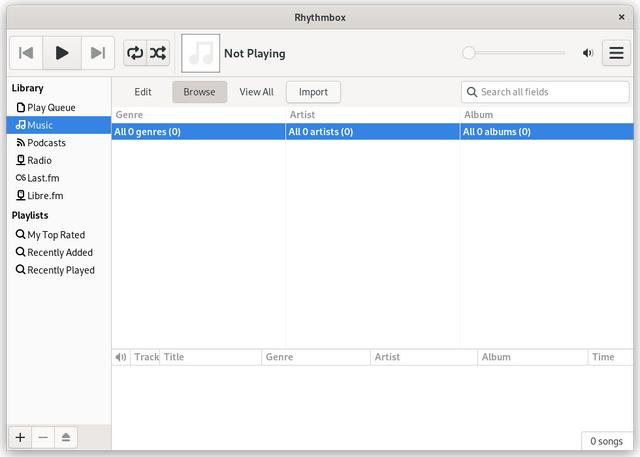Open Last.fm source
Screen dimensions: 640x457
[59, 178]
